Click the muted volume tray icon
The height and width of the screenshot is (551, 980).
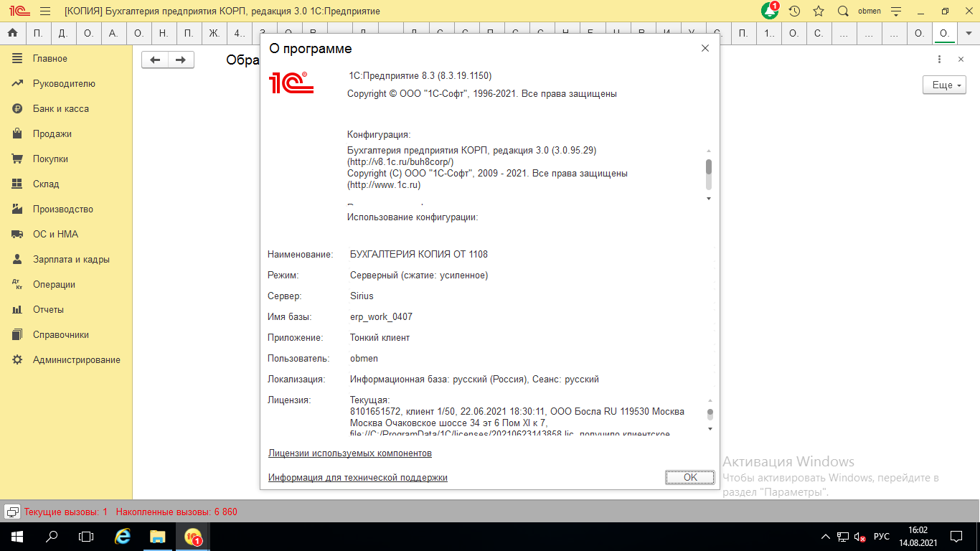coord(860,537)
